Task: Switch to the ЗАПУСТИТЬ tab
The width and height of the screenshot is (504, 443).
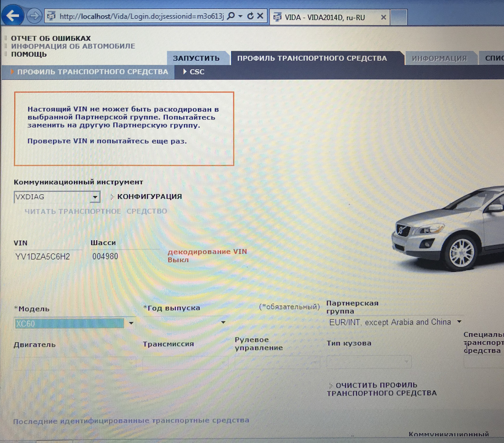Action: click(x=196, y=58)
